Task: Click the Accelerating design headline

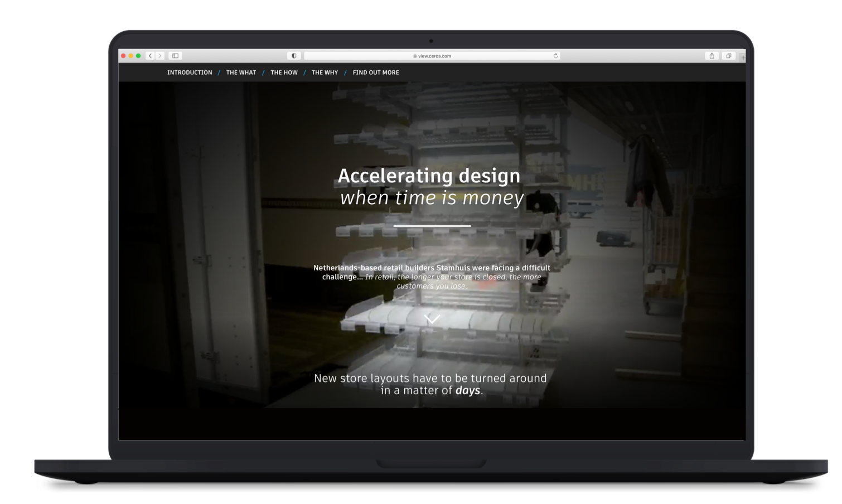Action: (x=429, y=176)
